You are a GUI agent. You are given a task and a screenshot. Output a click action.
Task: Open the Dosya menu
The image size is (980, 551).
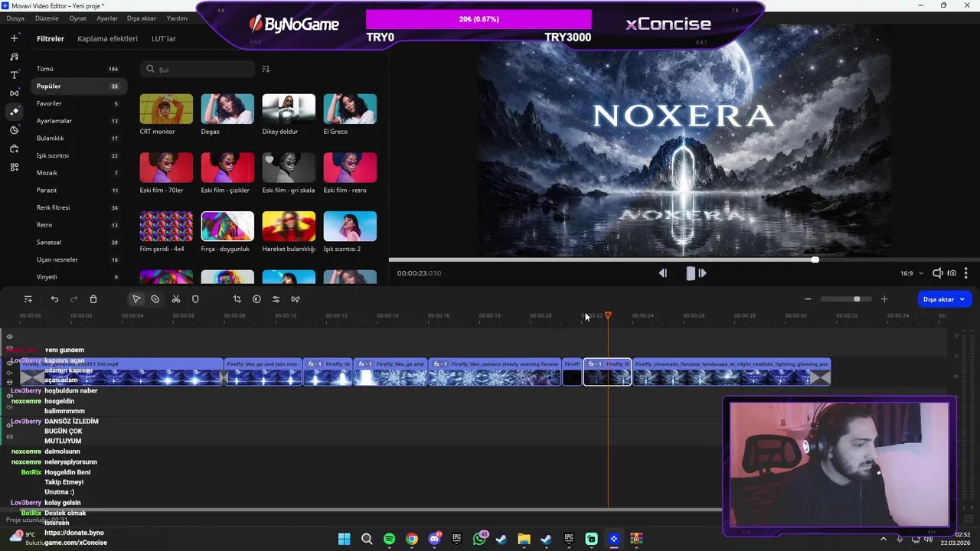pyautogui.click(x=15, y=18)
